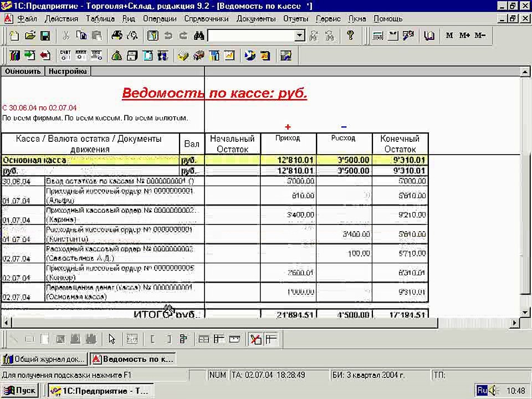Screen dimensions: 532x399
Task: Click the Copy icon
Action: coord(81,35)
